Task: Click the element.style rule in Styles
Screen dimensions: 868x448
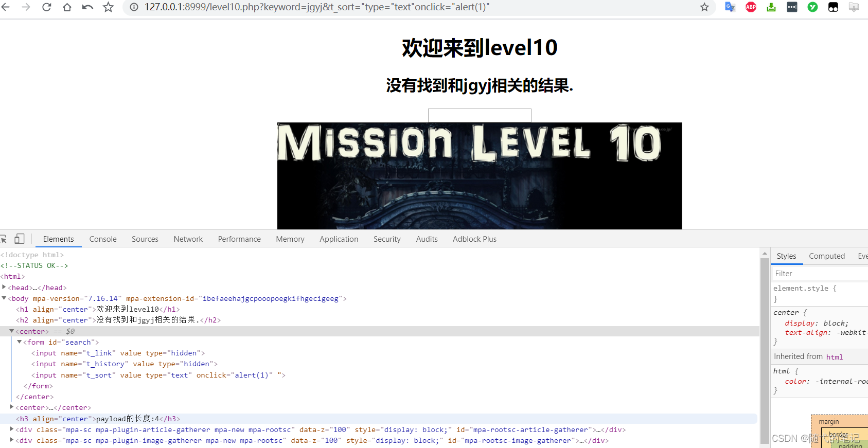Action: 805,288
